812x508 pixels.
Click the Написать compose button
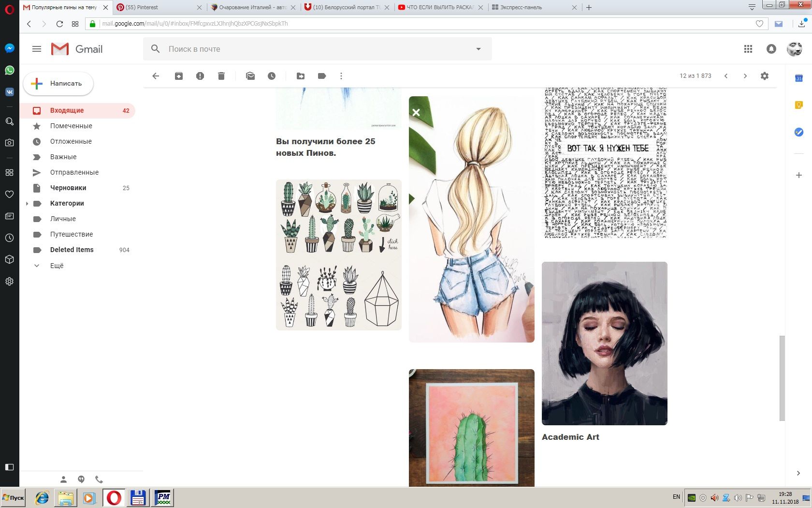point(58,84)
